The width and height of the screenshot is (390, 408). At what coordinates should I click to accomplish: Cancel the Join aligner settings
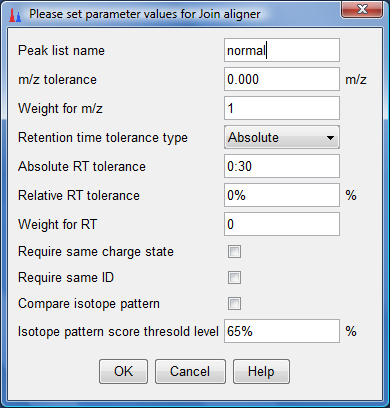(x=190, y=371)
